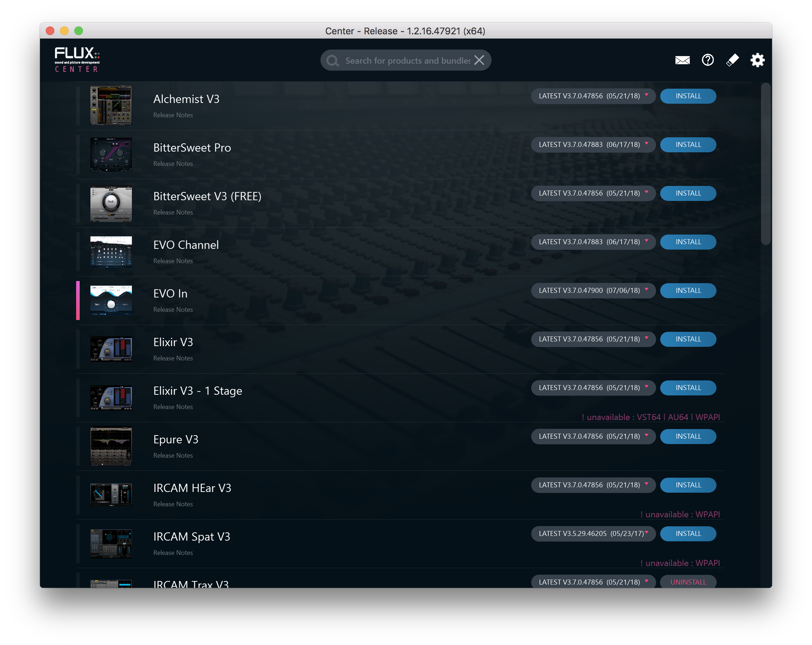Click the Alchemist V3 thumbnail

(x=111, y=105)
